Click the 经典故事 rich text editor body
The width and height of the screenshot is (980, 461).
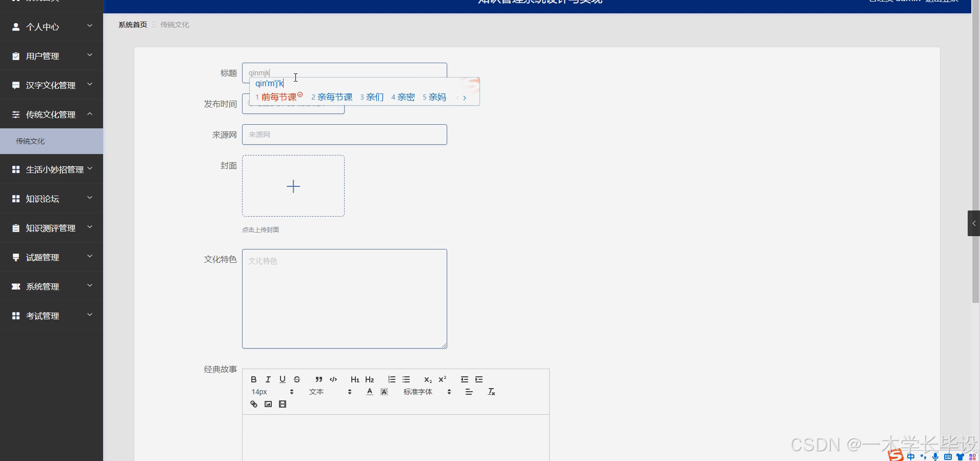396,438
